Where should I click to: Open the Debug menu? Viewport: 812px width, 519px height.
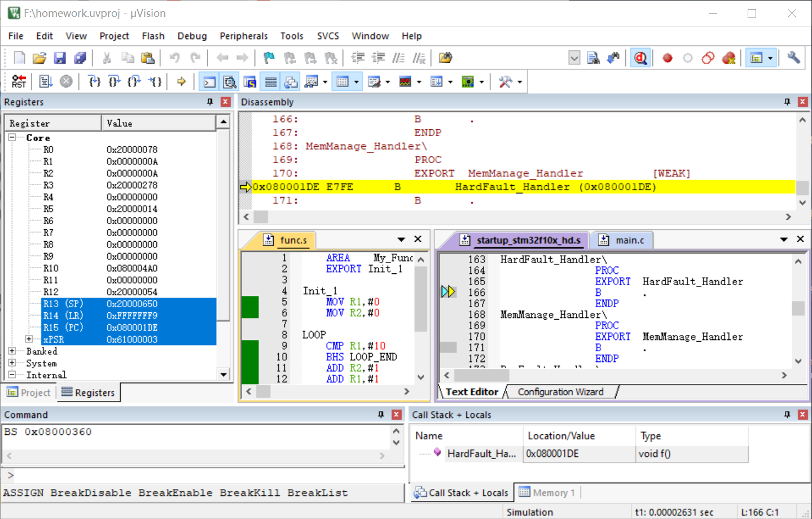pyautogui.click(x=192, y=36)
